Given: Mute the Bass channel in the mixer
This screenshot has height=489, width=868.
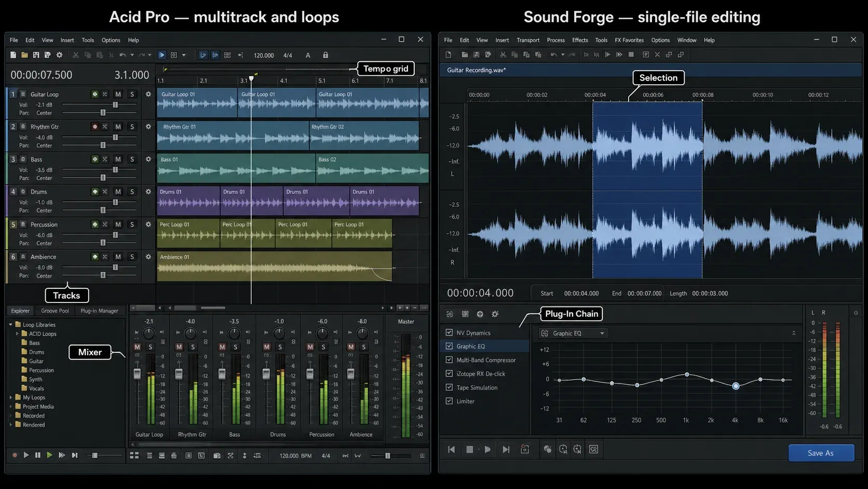Looking at the screenshot, I should [x=222, y=347].
